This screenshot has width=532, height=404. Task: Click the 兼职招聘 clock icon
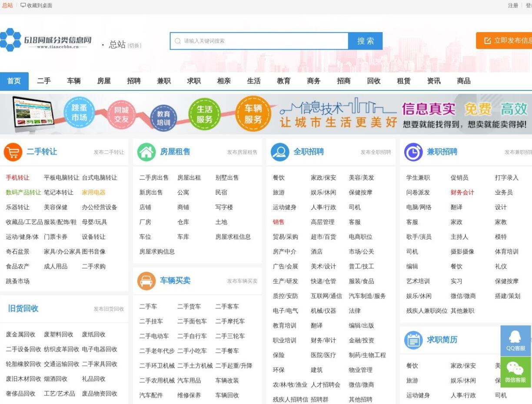413,151
